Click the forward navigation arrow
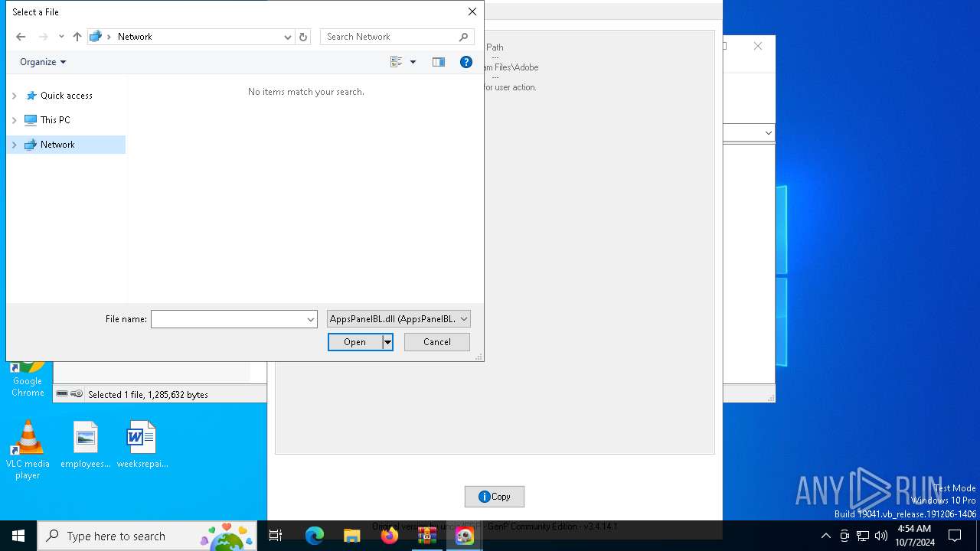Image resolution: width=980 pixels, height=551 pixels. 44,37
